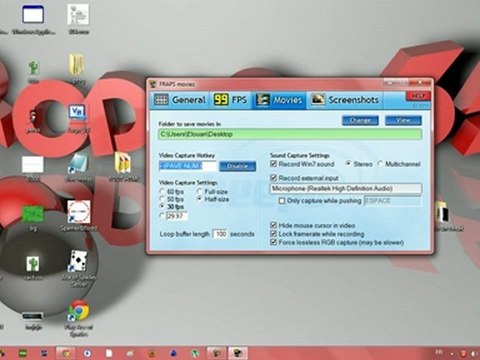Toggle Force lossless RGB capture checkbox
480x360 pixels.
point(274,242)
